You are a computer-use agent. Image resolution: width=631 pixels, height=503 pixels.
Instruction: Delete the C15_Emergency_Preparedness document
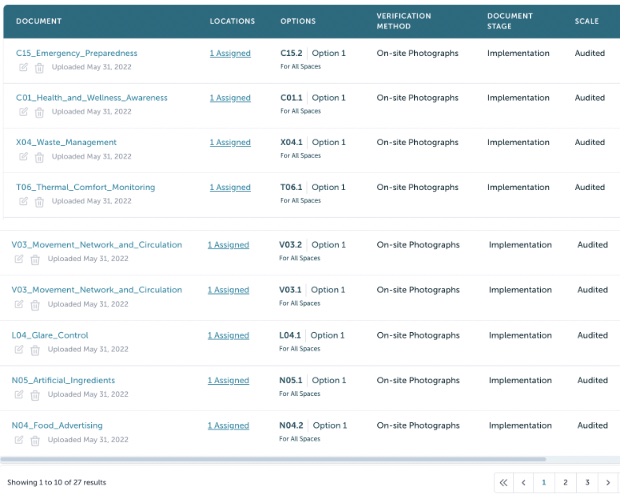click(x=39, y=68)
